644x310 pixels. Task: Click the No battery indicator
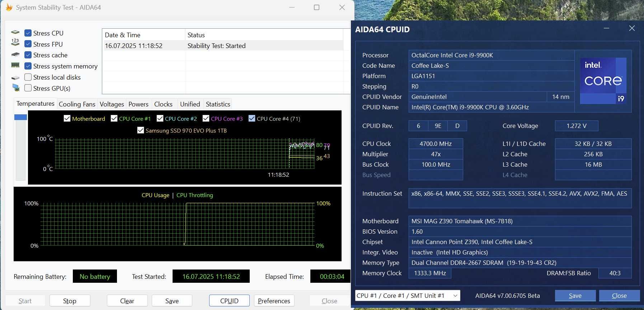[x=95, y=276]
